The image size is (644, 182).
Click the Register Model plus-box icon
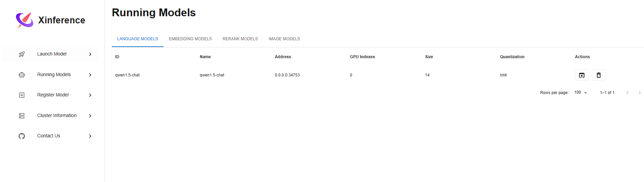pos(22,95)
